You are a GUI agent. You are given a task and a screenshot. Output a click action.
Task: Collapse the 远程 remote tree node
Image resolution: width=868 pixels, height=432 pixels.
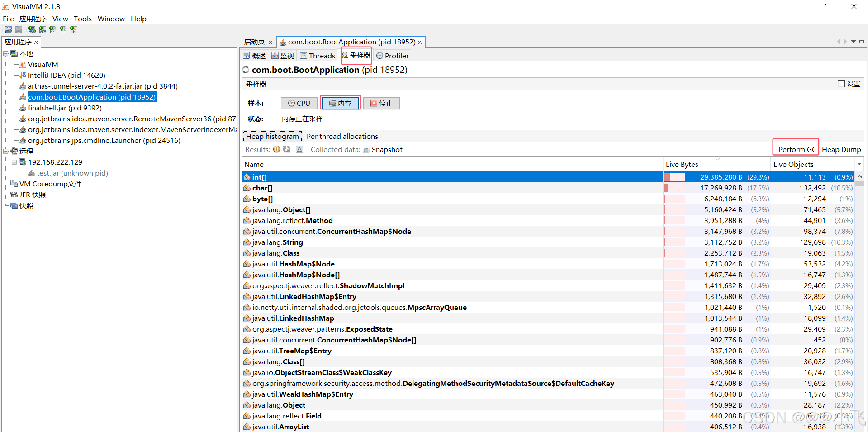pyautogui.click(x=6, y=151)
